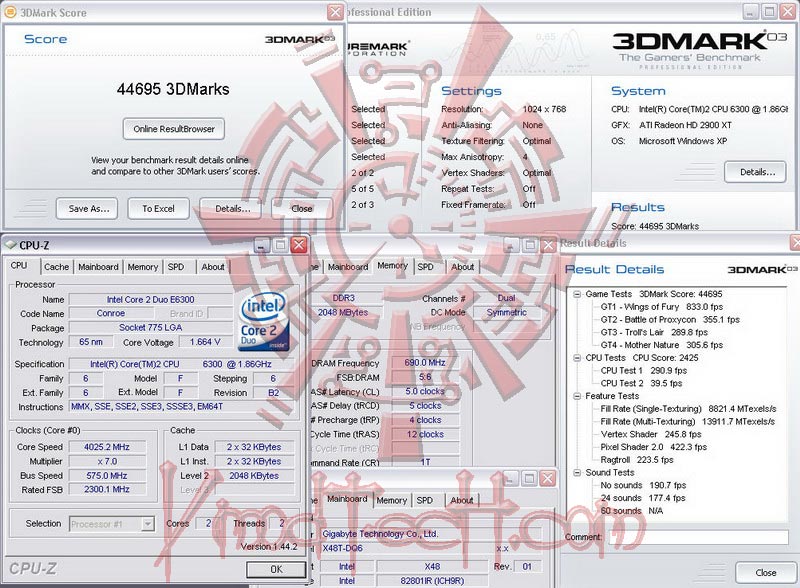Collapse CPU Tests tree node
The image size is (800, 588).
(577, 358)
